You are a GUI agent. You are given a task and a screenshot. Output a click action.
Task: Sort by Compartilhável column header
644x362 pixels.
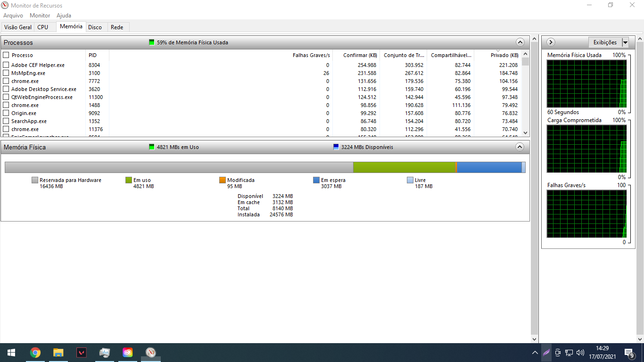click(x=450, y=55)
